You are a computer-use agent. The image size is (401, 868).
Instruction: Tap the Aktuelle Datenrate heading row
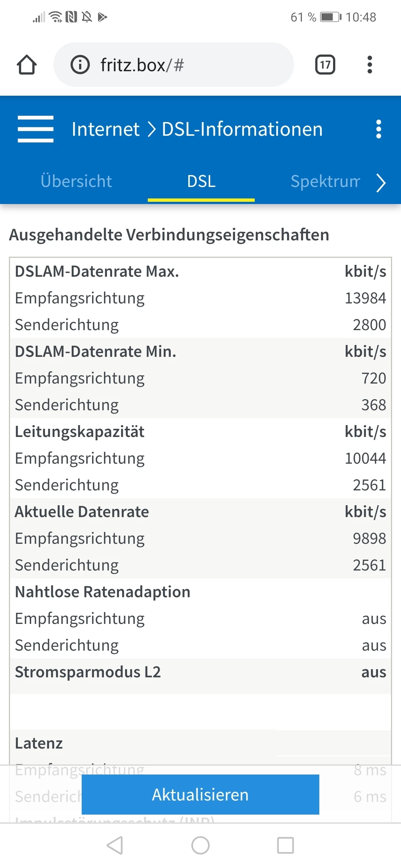[200, 512]
